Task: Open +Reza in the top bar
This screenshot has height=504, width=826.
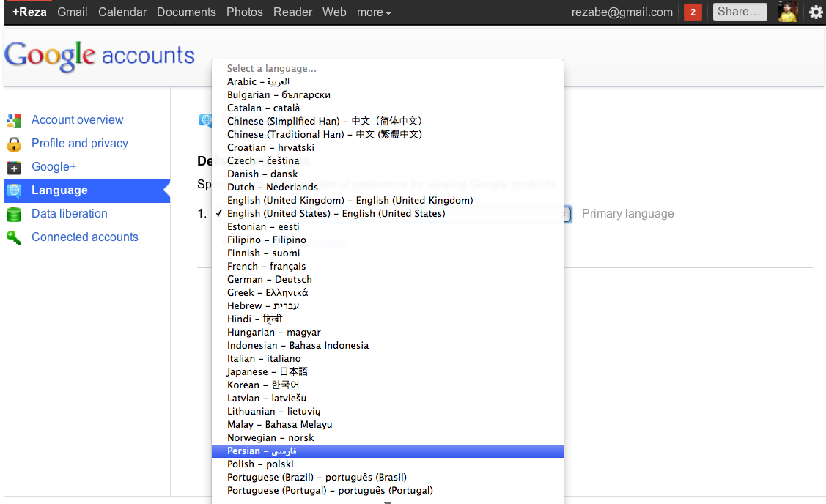Action: 29,12
